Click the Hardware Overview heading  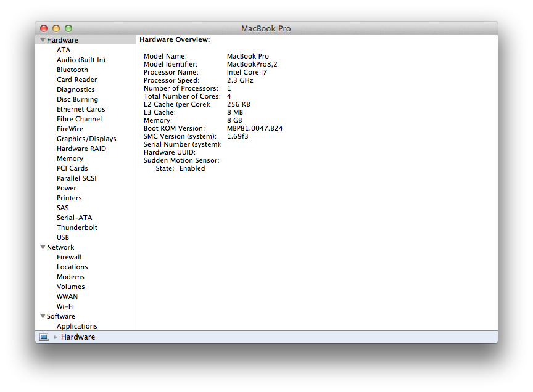click(x=175, y=39)
